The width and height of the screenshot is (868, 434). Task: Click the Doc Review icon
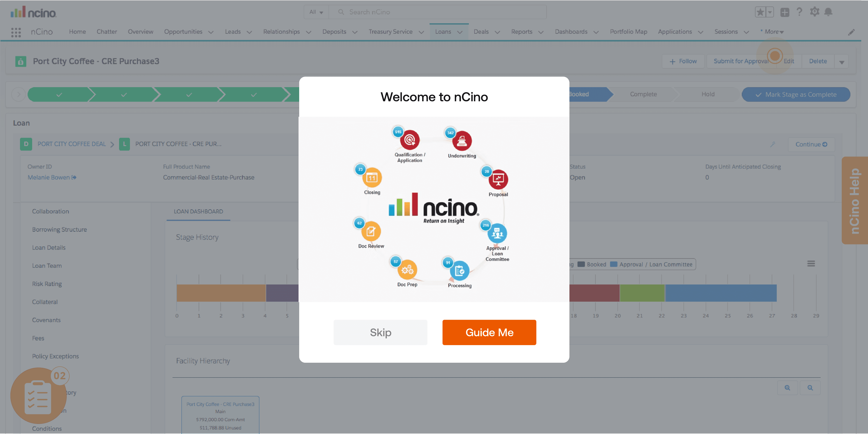tap(371, 231)
